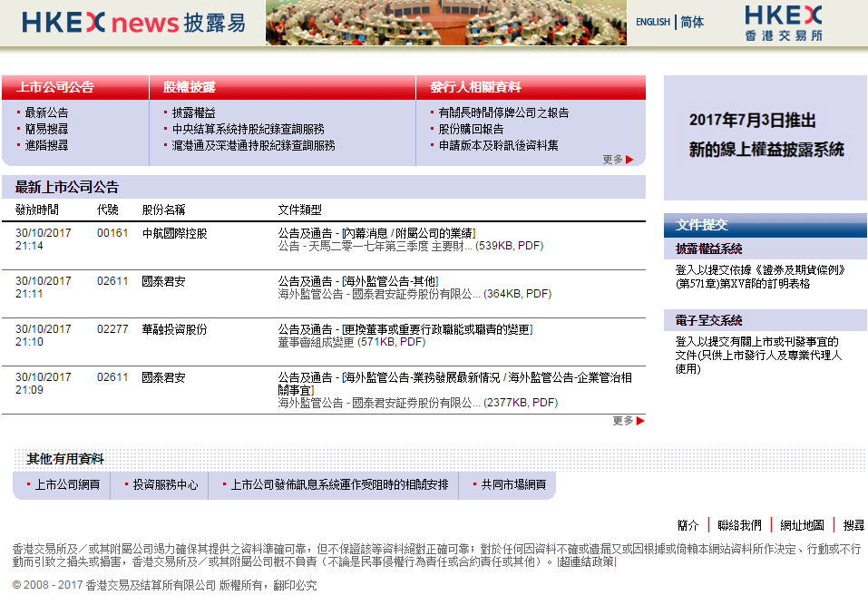Open 披露權益 link

pos(194,112)
